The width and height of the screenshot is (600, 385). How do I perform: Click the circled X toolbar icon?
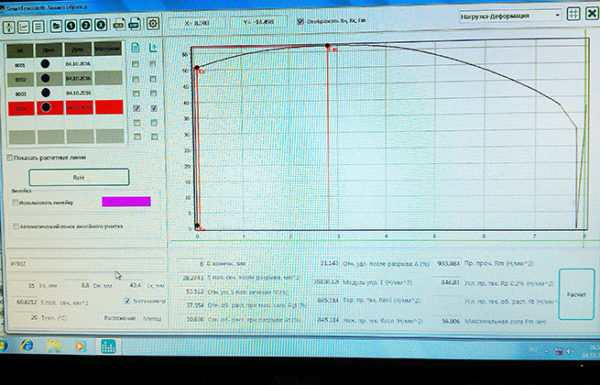click(100, 25)
